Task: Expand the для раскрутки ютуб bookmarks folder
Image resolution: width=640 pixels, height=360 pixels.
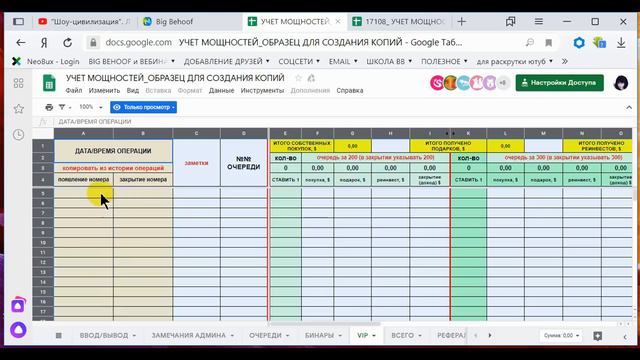Action: tap(515, 61)
